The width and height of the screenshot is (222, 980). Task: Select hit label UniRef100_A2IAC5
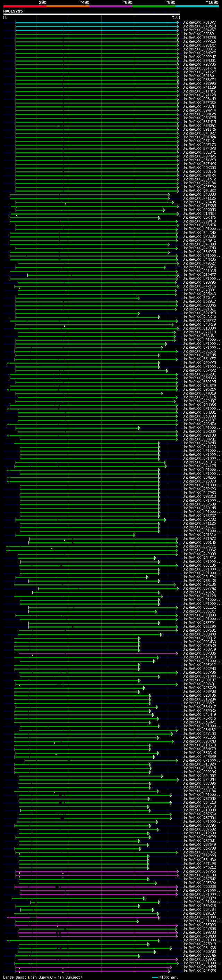coord(199,271)
